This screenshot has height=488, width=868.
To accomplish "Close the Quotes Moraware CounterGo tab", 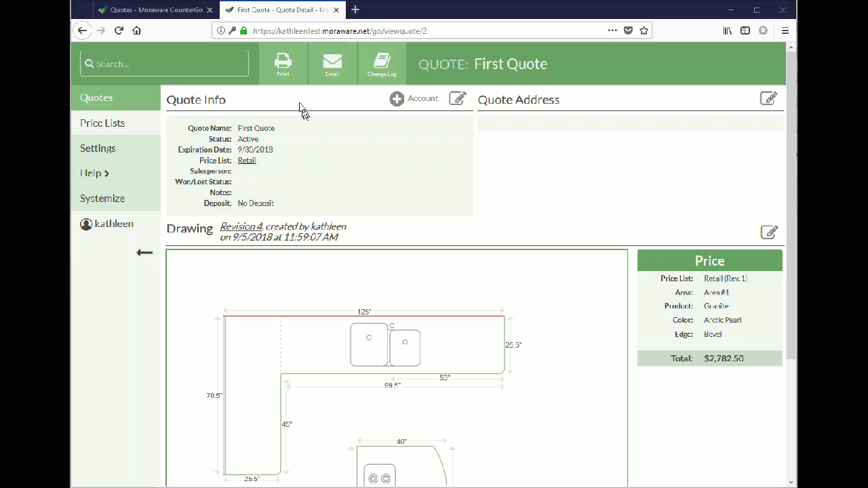I will click(209, 10).
